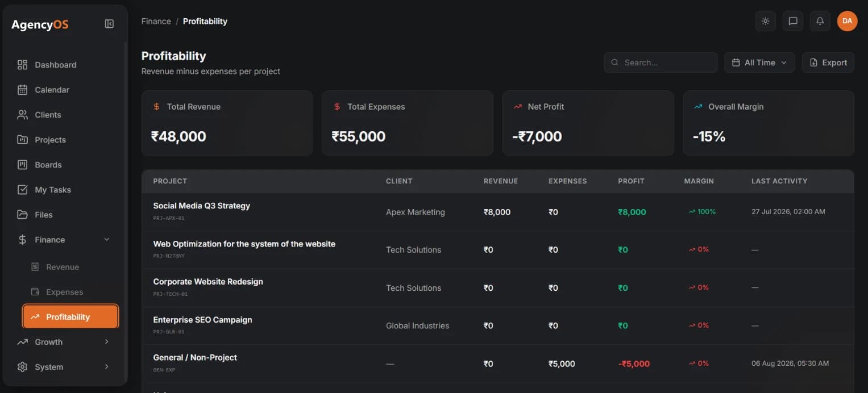Click the search magnifier icon
This screenshot has height=393, width=868.
pos(614,62)
